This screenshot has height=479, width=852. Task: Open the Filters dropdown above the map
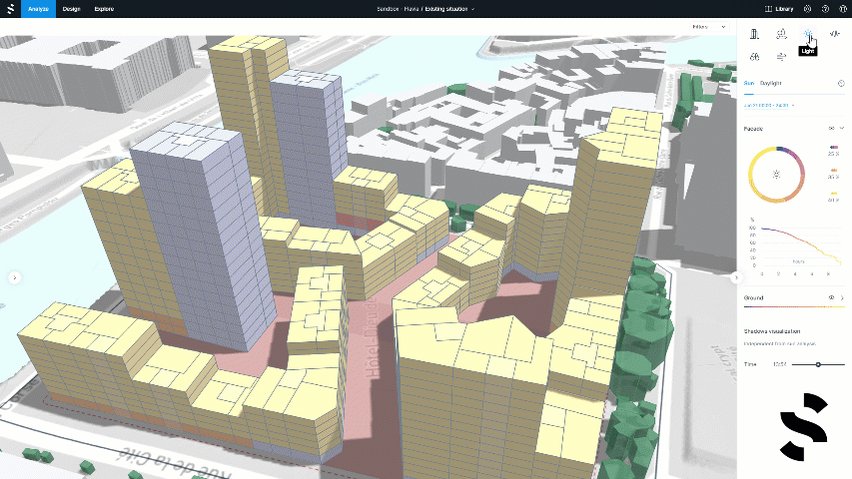click(709, 27)
